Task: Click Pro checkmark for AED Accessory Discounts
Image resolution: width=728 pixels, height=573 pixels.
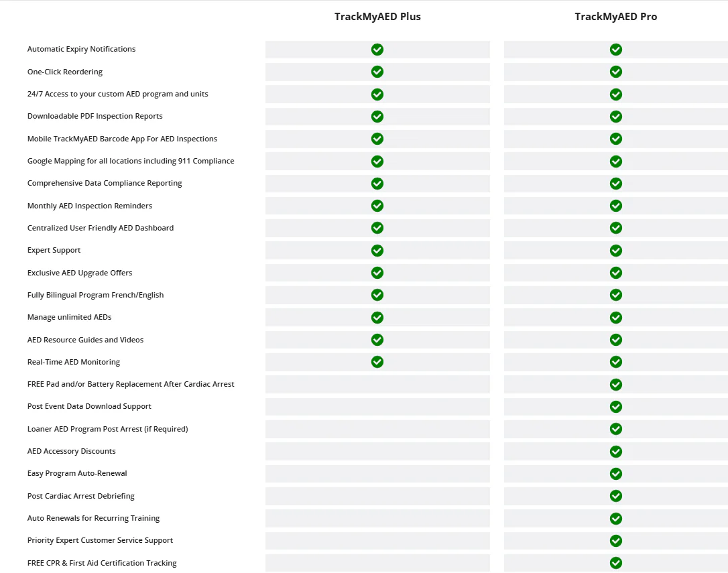Action: point(615,451)
